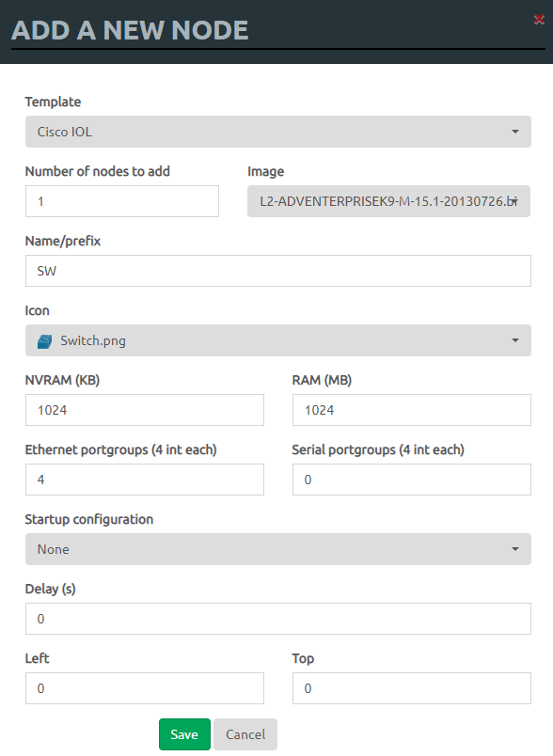Click the Startup configuration dropdown arrow
This screenshot has width=553, height=756.
[x=515, y=549]
